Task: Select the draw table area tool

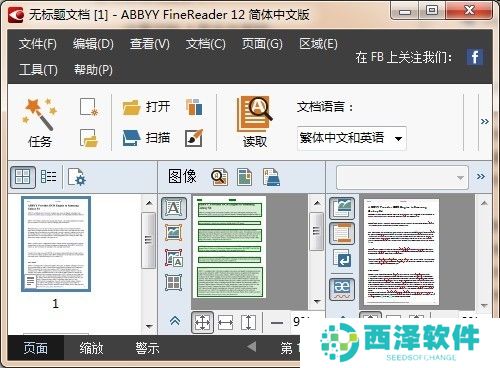Action: click(174, 283)
